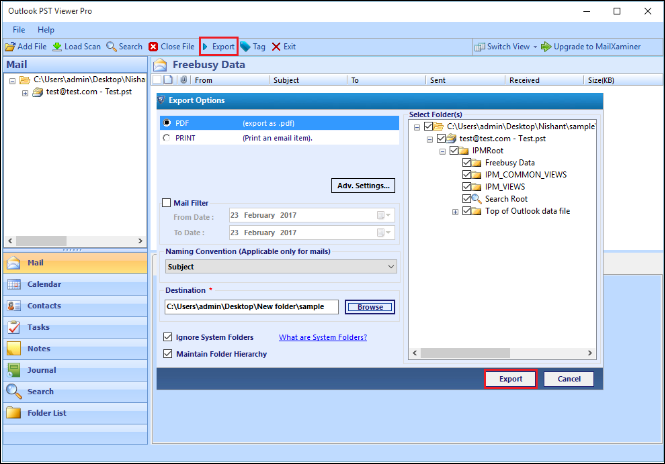This screenshot has width=665, height=464.
Task: Uncheck the Search Root checkbox
Action: (x=467, y=199)
